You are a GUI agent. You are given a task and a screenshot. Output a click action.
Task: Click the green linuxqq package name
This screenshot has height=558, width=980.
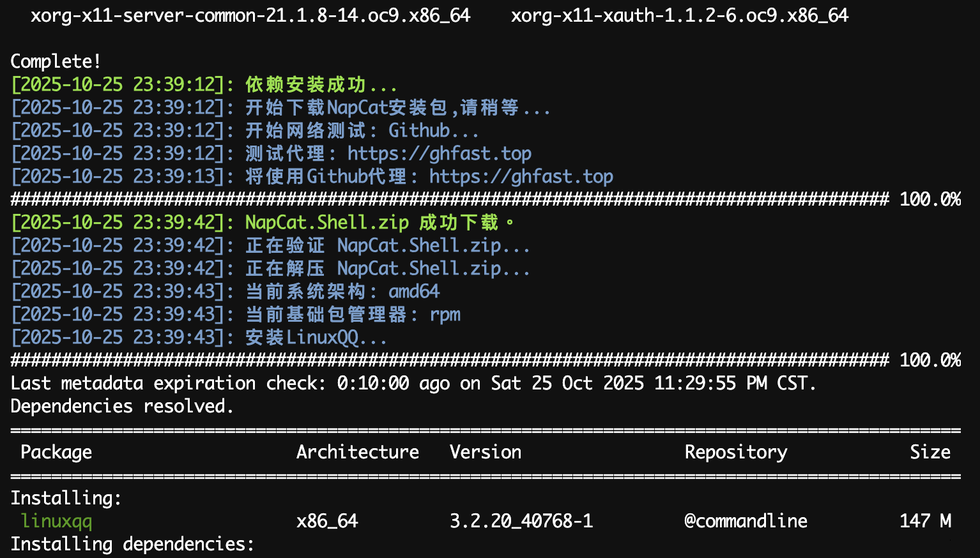pos(57,521)
